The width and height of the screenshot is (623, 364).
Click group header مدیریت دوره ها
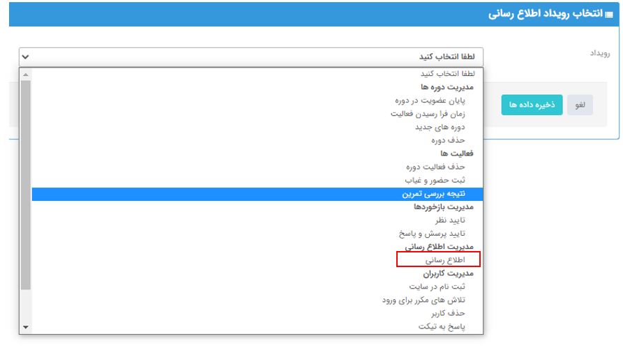447,87
